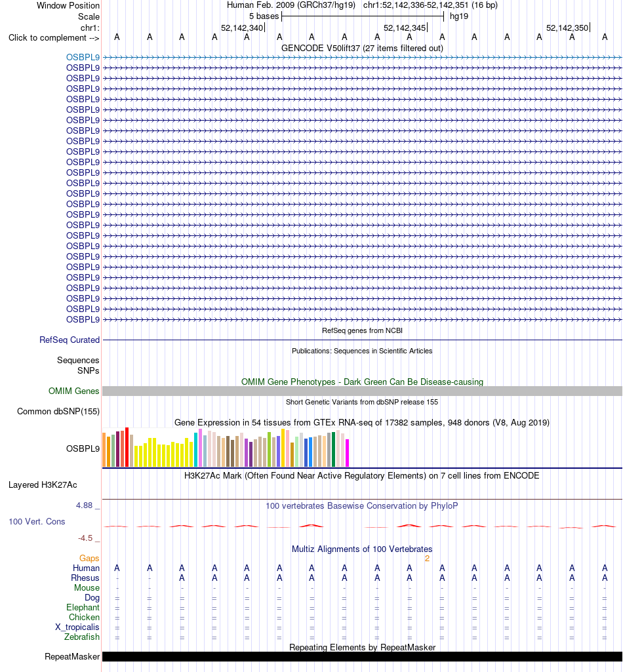Viewport: 623px width, 672px height.
Task: Select the X_tropicalis alignment row label
Action: (77, 627)
